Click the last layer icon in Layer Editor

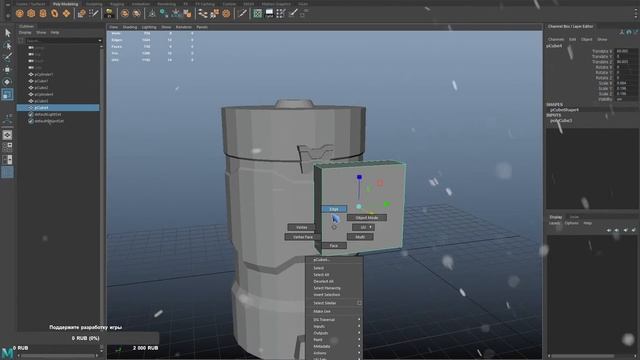tap(634, 230)
